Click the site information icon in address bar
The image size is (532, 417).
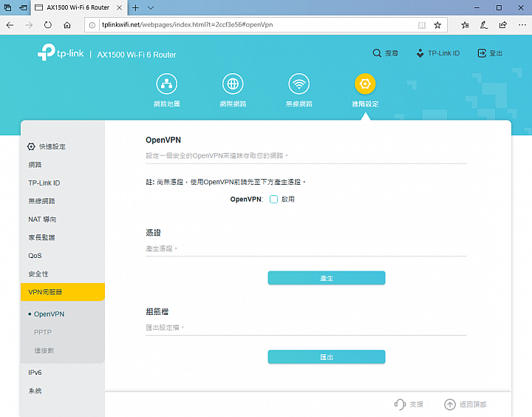(92, 25)
